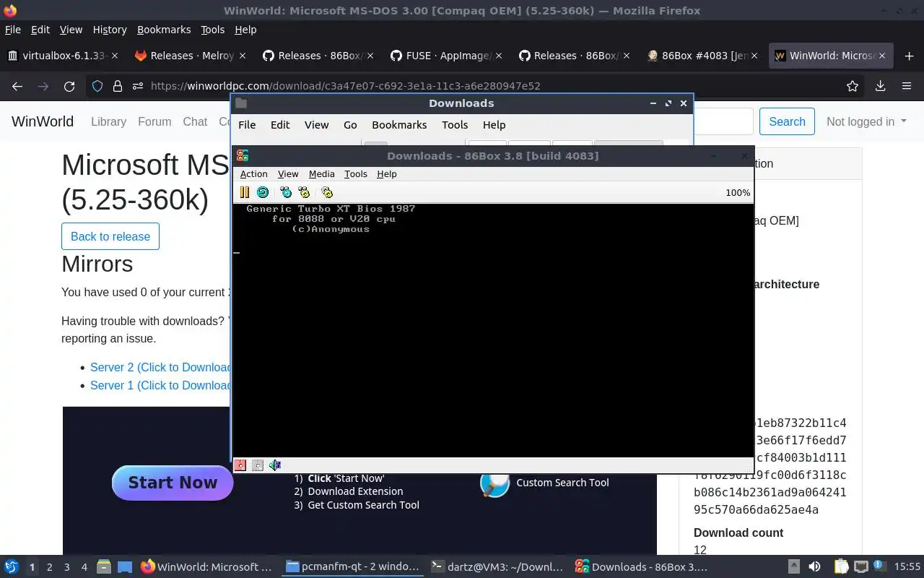
Task: Reload the WinWorld page in Firefox
Action: pos(69,86)
